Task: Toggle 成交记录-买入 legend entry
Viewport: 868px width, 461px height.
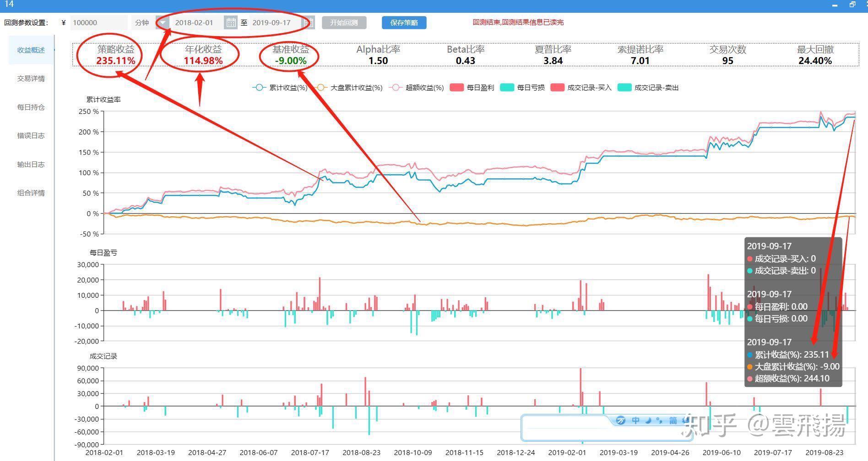Action: [581, 87]
